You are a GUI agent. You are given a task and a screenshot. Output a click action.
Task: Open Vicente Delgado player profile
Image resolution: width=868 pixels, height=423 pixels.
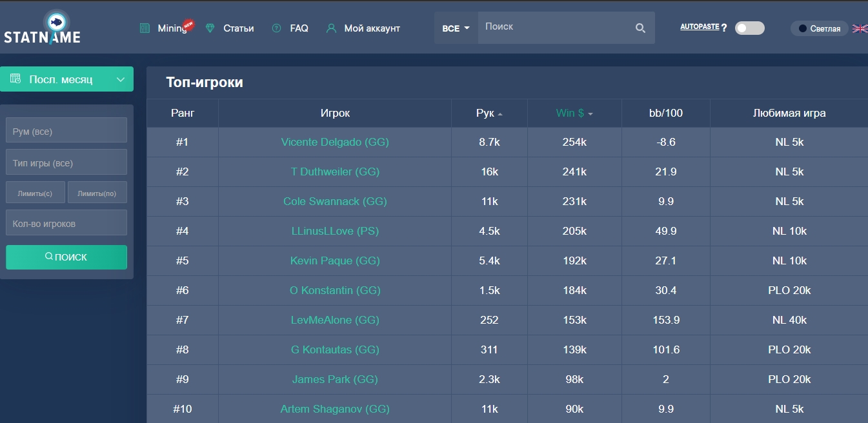pyautogui.click(x=335, y=142)
